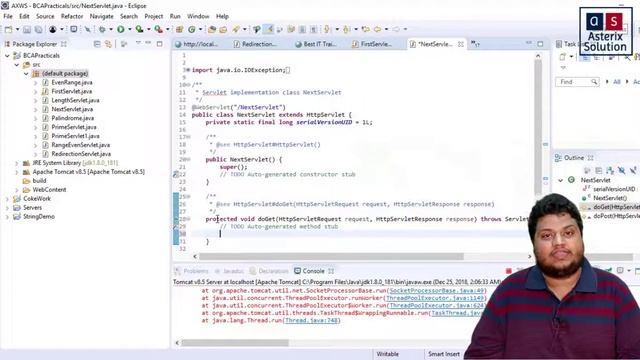Viewport: 640px width, 360px height.
Task: Run the program with green Run icon
Action: tap(121, 29)
